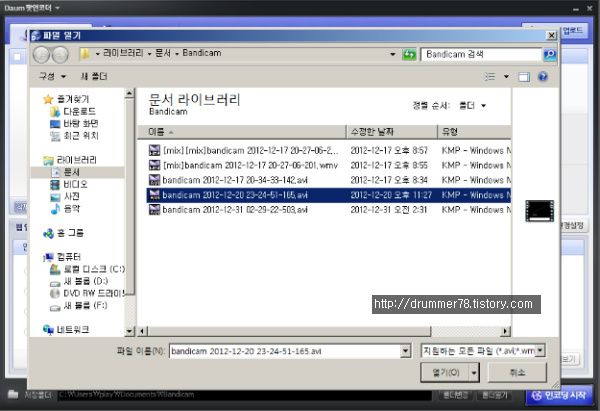Toggle the preview pane icon
This screenshot has height=411, width=600.
tap(524, 77)
